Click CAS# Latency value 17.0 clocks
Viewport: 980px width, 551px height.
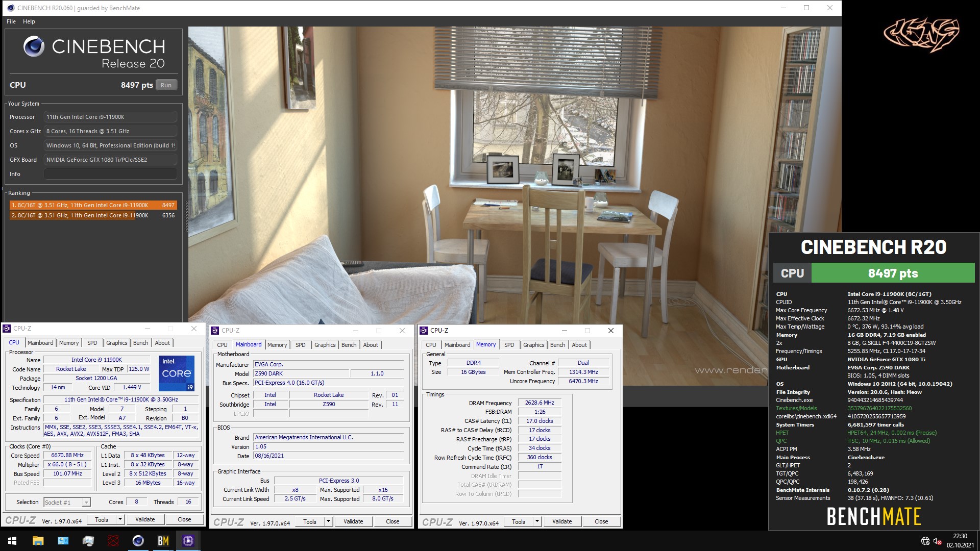pyautogui.click(x=540, y=421)
